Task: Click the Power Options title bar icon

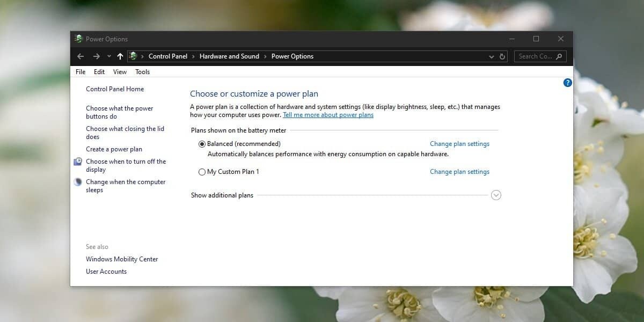Action: click(79, 39)
